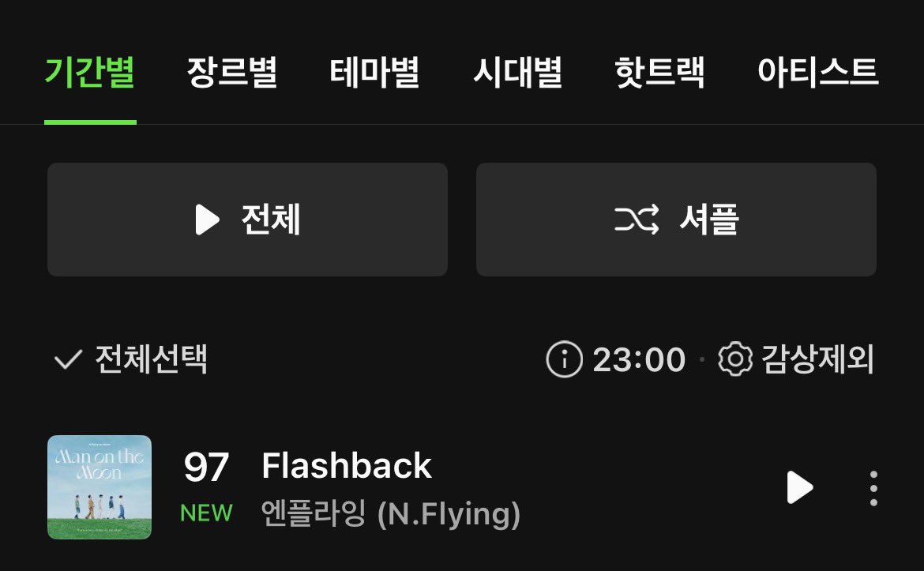The image size is (924, 571).
Task: Switch to the 아티스트 tab
Action: [818, 73]
